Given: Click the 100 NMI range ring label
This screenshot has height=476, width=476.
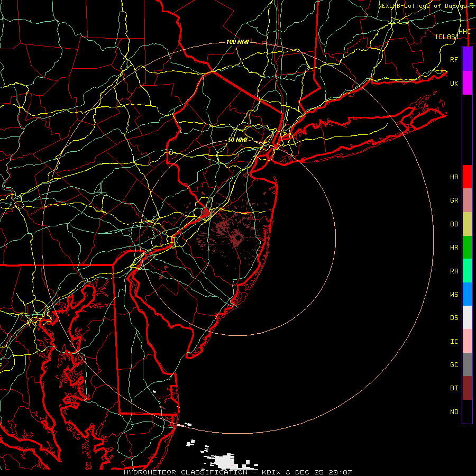Looking at the screenshot, I should [237, 42].
